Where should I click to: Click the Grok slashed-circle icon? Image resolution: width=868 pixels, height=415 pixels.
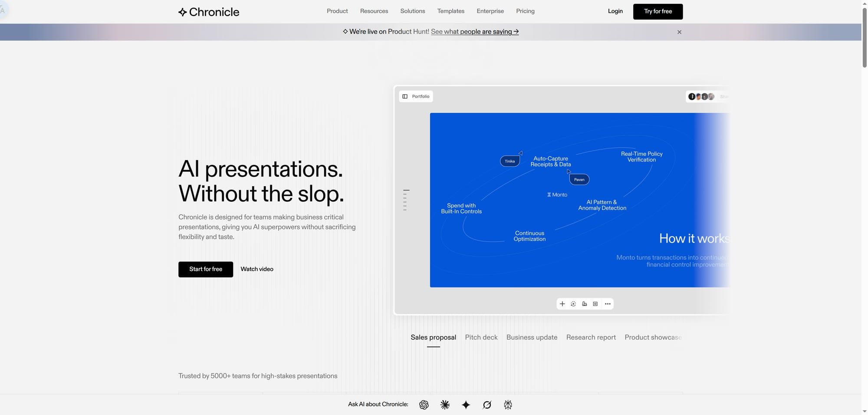tap(487, 405)
